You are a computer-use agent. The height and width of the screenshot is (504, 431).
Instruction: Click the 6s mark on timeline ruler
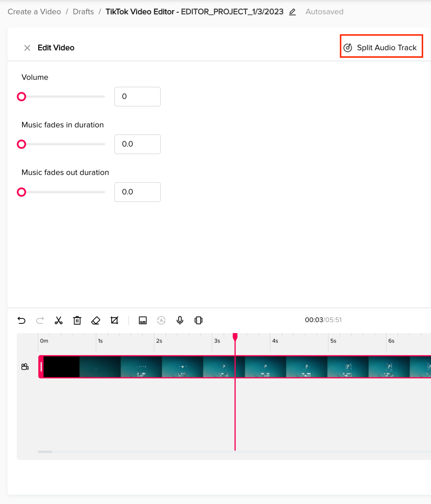pos(391,341)
